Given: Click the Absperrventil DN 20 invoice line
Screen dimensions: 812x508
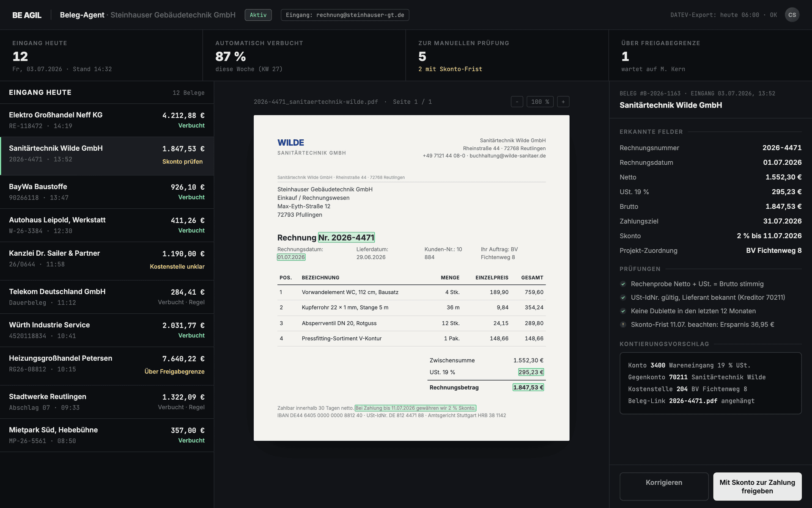Looking at the screenshot, I should pyautogui.click(x=411, y=323).
